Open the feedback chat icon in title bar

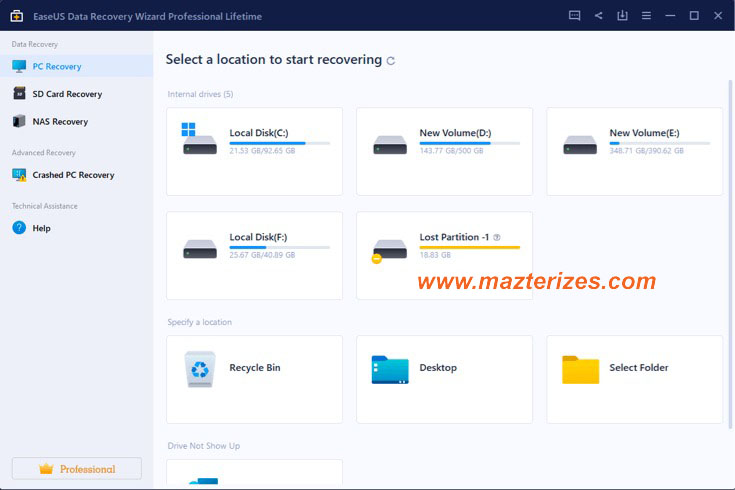click(x=574, y=15)
